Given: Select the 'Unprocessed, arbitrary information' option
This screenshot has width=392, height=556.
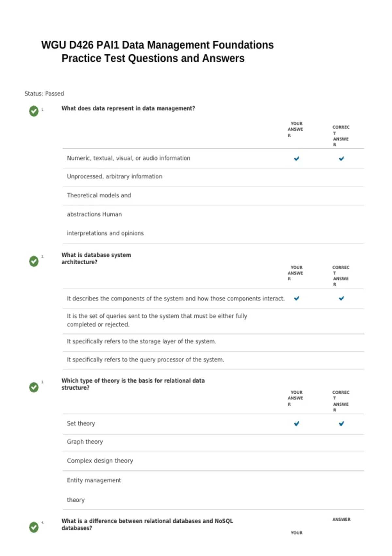Looking at the screenshot, I should pyautogui.click(x=213, y=177).
